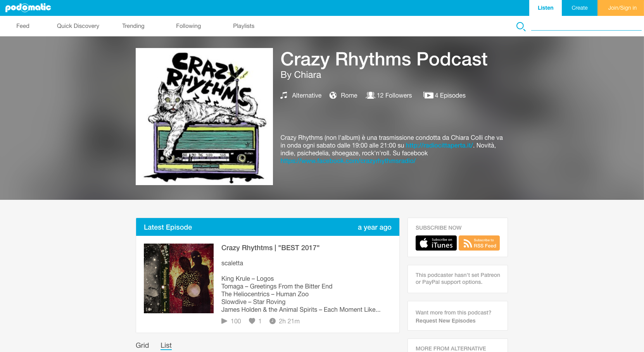Click the globe icon next to Rome

pos(333,95)
